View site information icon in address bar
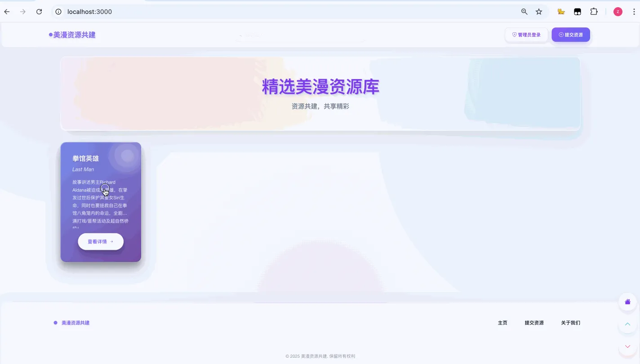The height and width of the screenshot is (364, 640). [x=58, y=12]
